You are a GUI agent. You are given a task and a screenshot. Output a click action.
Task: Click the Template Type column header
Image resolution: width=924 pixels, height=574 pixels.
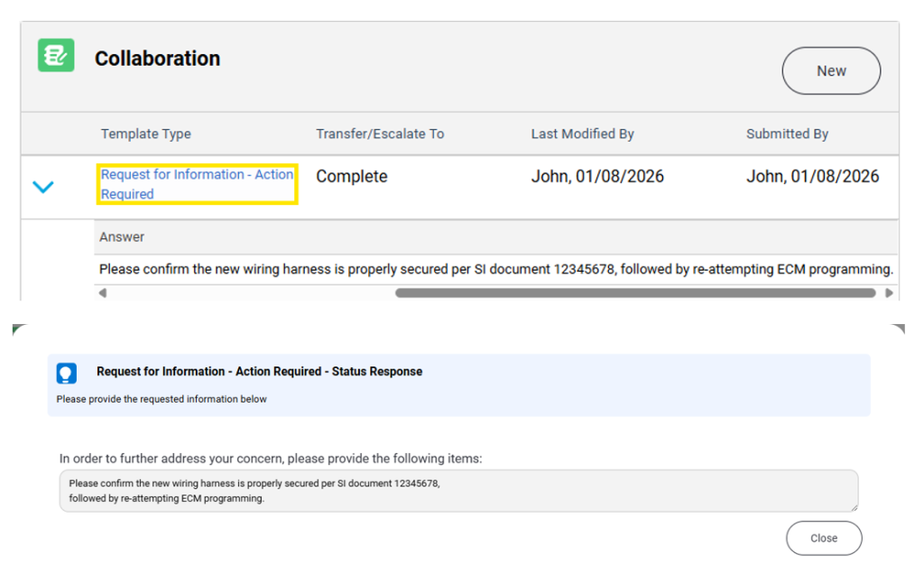click(146, 134)
